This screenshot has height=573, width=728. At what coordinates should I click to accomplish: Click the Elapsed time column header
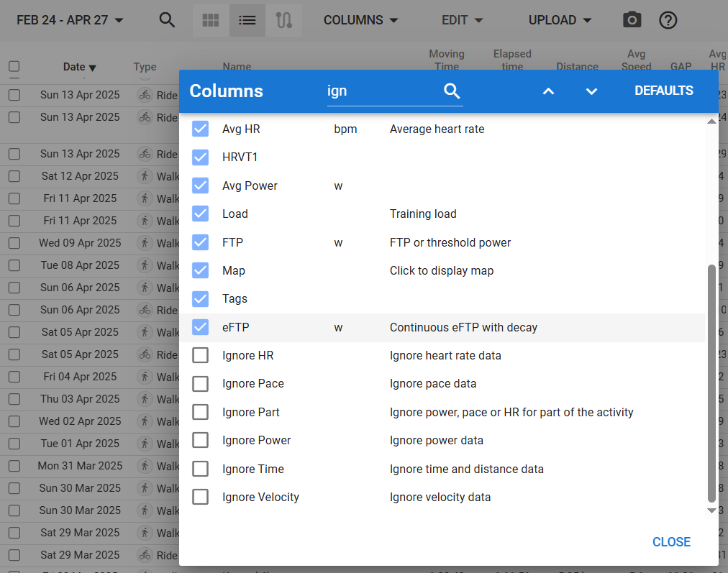tap(512, 60)
